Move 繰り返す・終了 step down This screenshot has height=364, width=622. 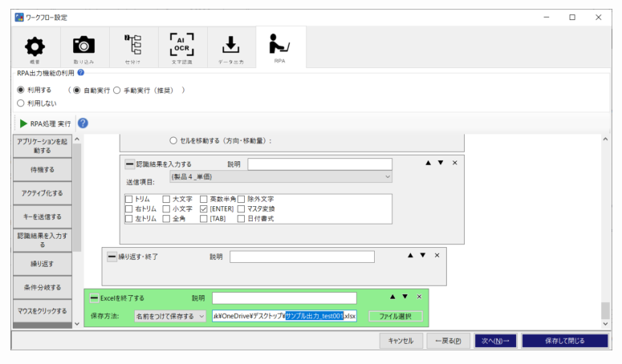(x=422, y=256)
